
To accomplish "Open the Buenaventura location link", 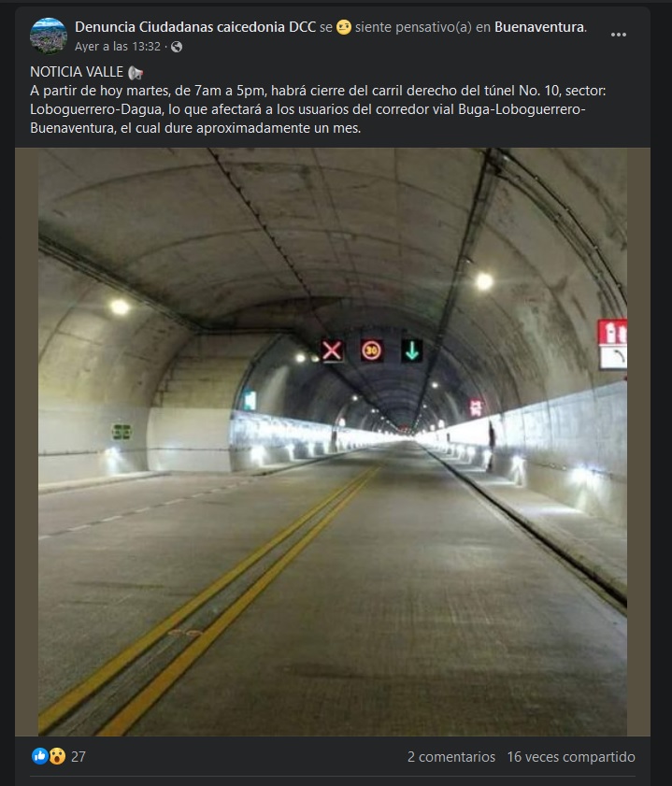I will (539, 26).
